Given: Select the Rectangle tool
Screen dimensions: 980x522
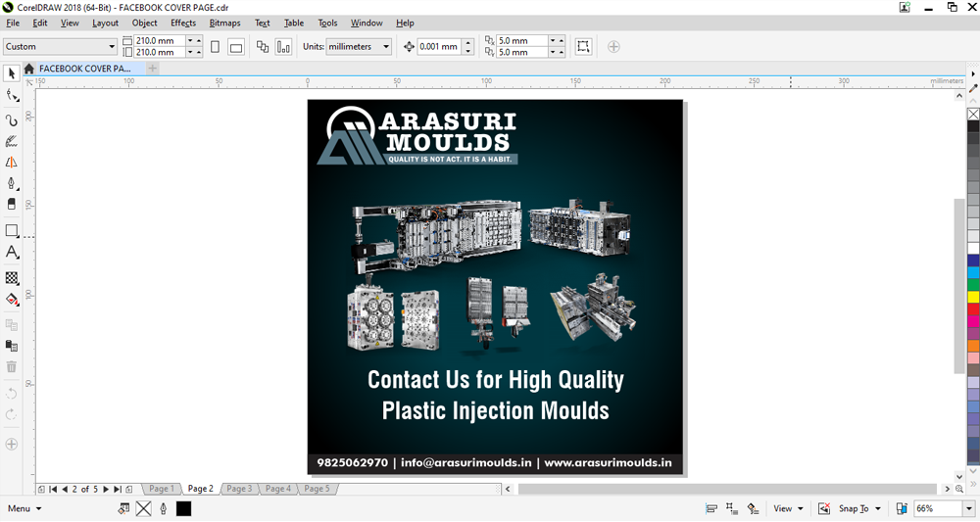Looking at the screenshot, I should [11, 230].
